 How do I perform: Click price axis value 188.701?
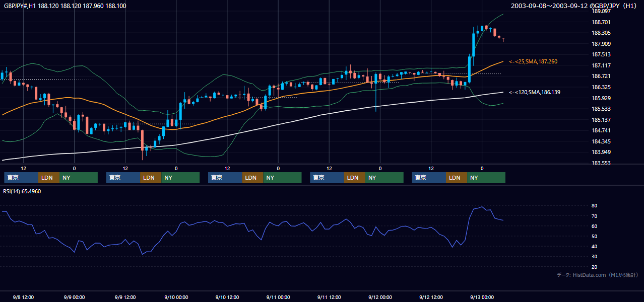pyautogui.click(x=601, y=22)
